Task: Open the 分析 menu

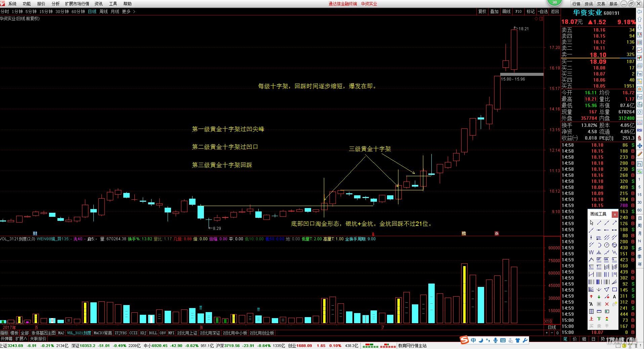Action: (x=55, y=4)
